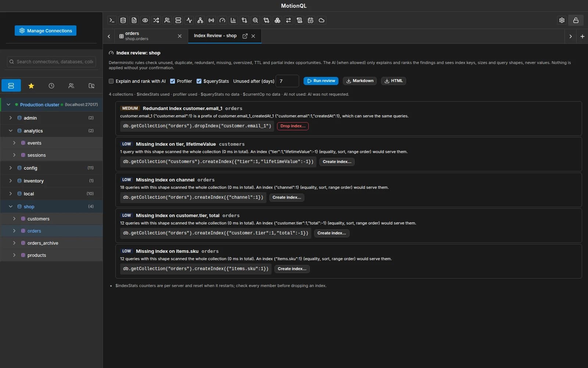Open the gauge speedometer toolbar icon
This screenshot has width=588, height=368.
coord(222,20)
